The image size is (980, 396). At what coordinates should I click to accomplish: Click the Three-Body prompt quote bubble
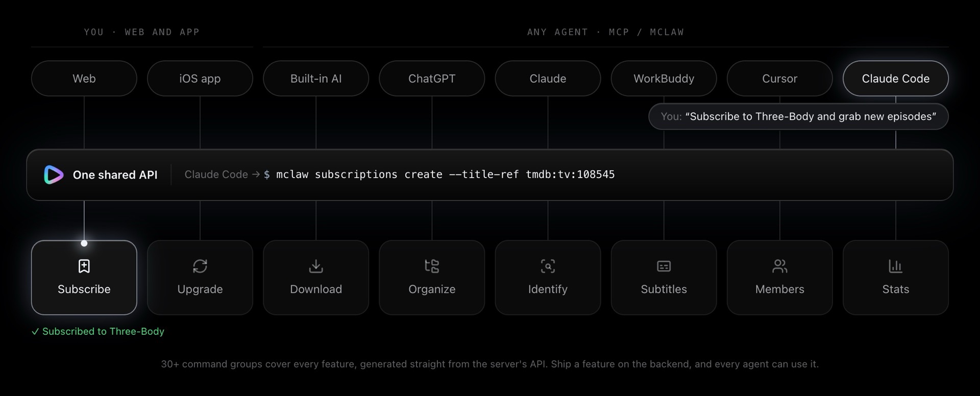798,116
